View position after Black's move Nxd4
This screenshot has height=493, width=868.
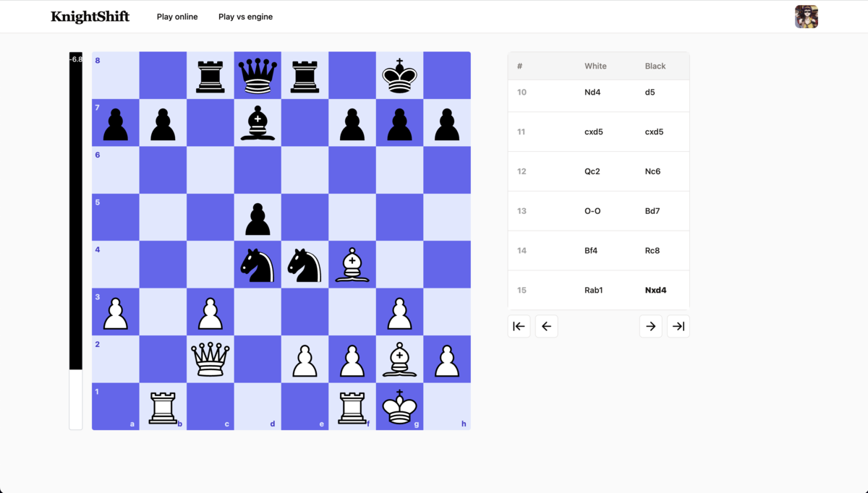pyautogui.click(x=655, y=290)
